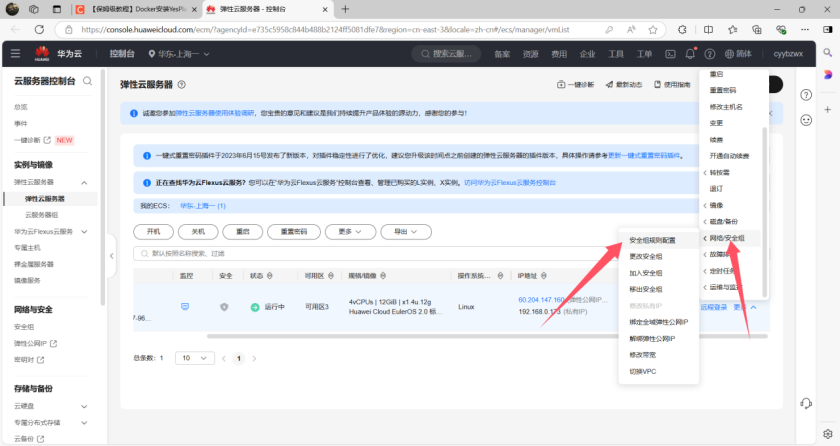Click help icon next to 弹性云服务器 title
The width and height of the screenshot is (840, 446).
182,85
